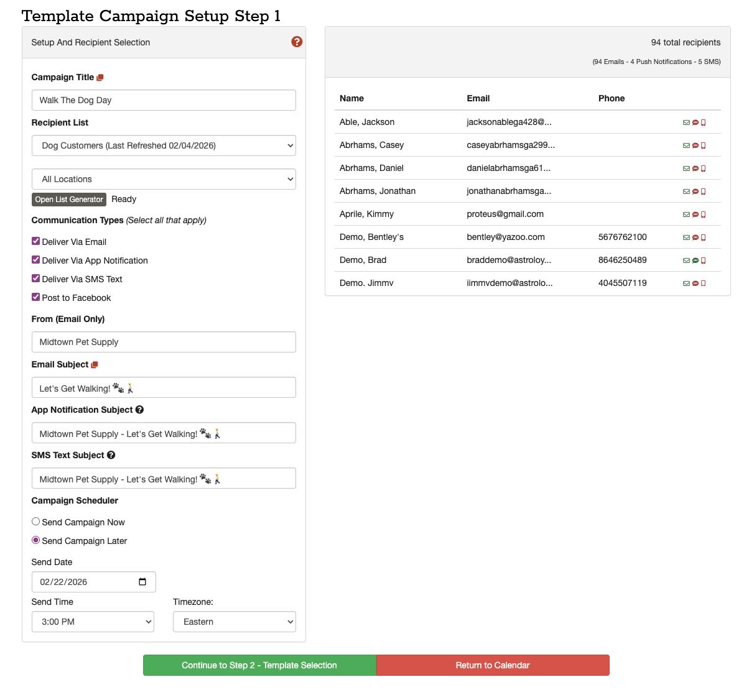
Task: Click the red help icon in setup header
Action: tap(297, 42)
